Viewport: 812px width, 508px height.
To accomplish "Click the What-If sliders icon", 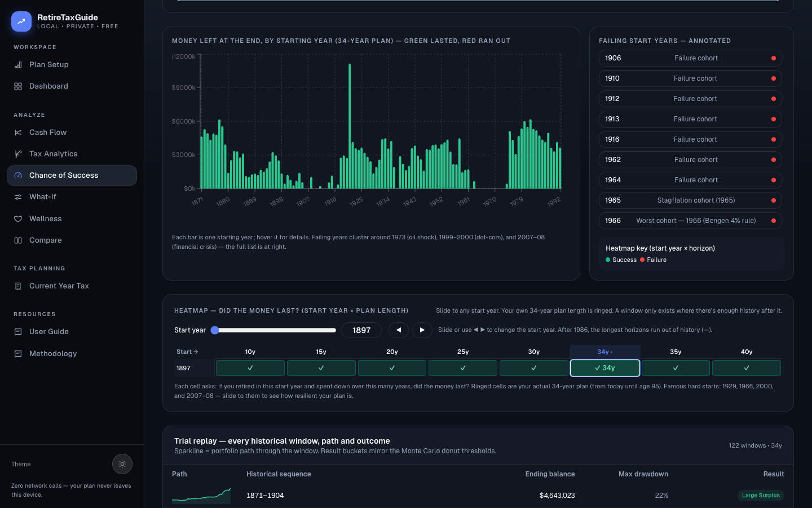I will click(18, 197).
